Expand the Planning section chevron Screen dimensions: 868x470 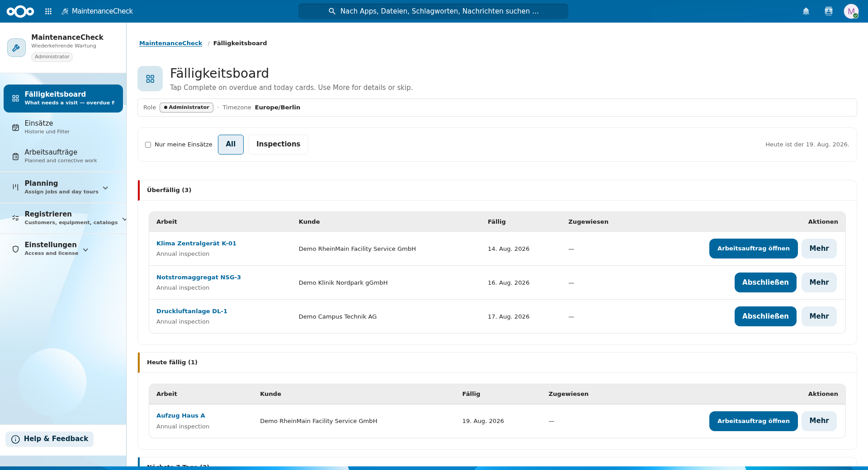105,188
